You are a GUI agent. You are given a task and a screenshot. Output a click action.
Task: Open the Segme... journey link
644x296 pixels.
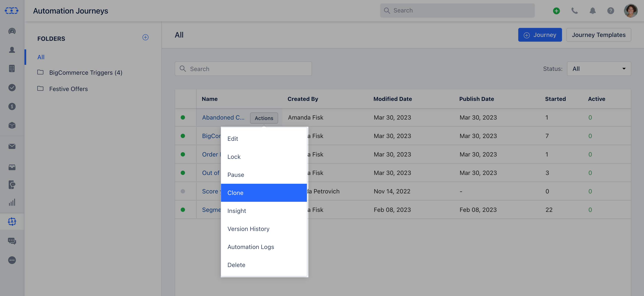(x=211, y=210)
